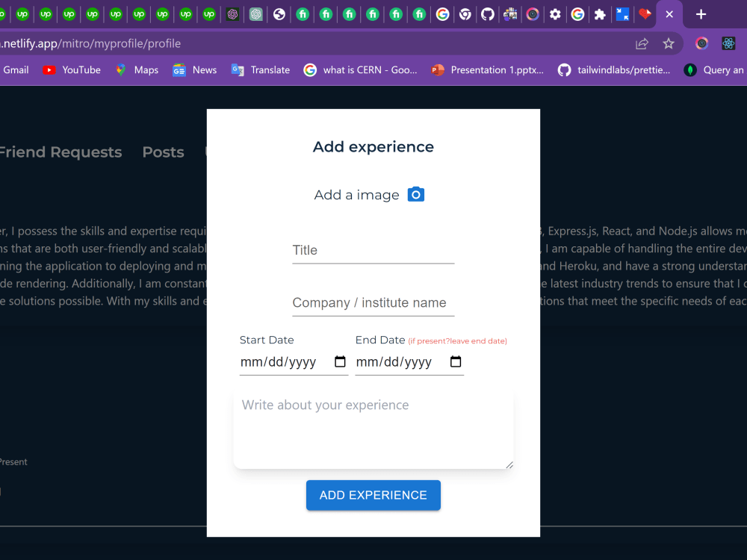Switch to the photo collage icon tab
Viewport: 747px width, 560px height.
(510, 14)
